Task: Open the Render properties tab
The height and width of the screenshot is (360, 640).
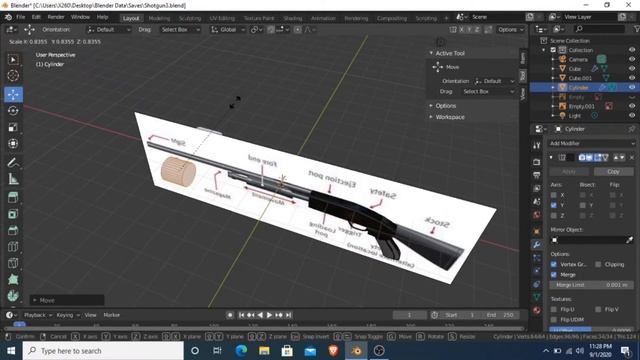Action: point(537,162)
